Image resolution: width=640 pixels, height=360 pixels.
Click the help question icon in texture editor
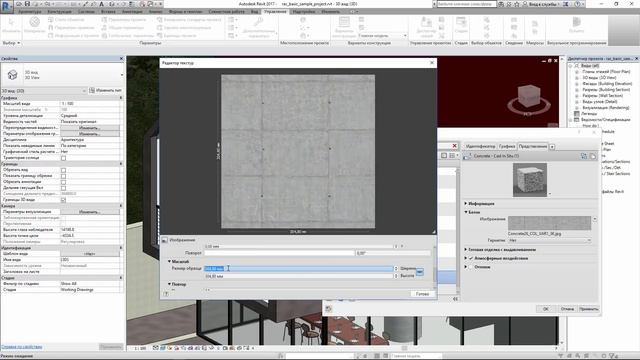pos(166,293)
